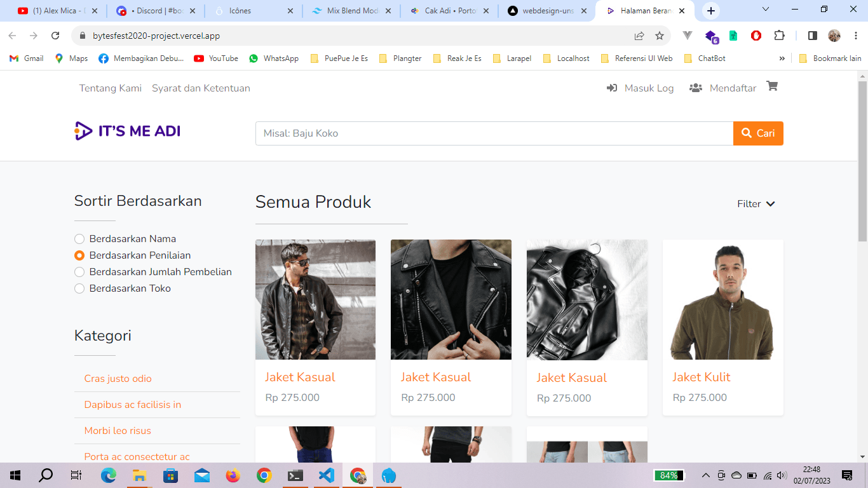Image resolution: width=868 pixels, height=488 pixels.
Task: Open the Cras justo odio category
Action: (118, 379)
